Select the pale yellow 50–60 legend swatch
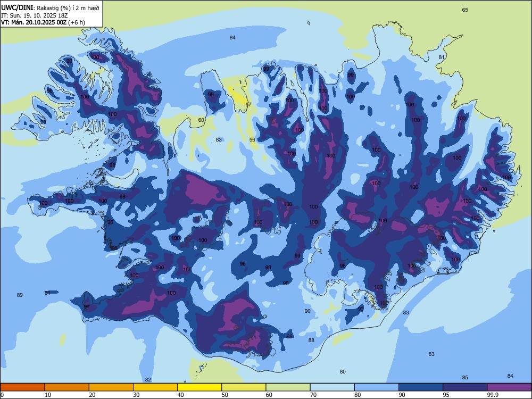 [244, 387]
